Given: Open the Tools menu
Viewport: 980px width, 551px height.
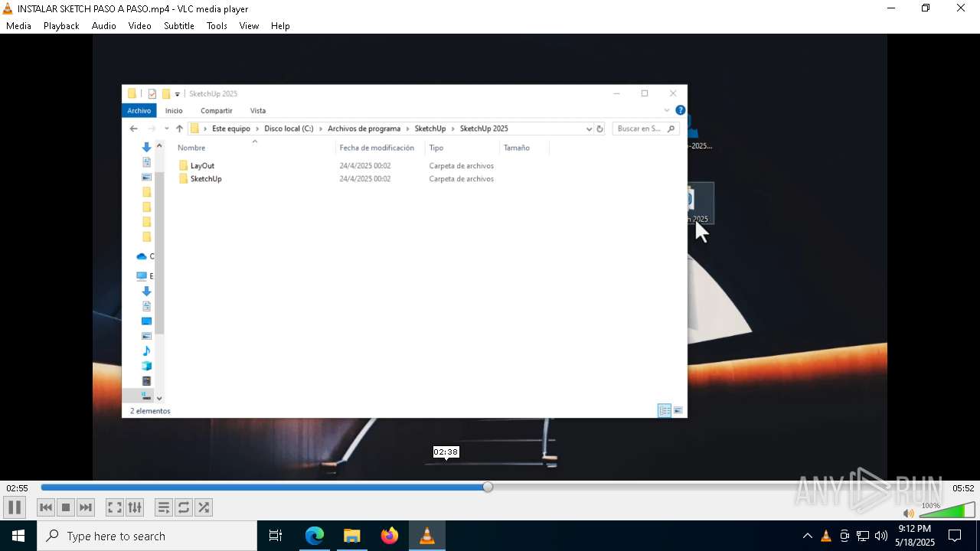Looking at the screenshot, I should pos(217,25).
